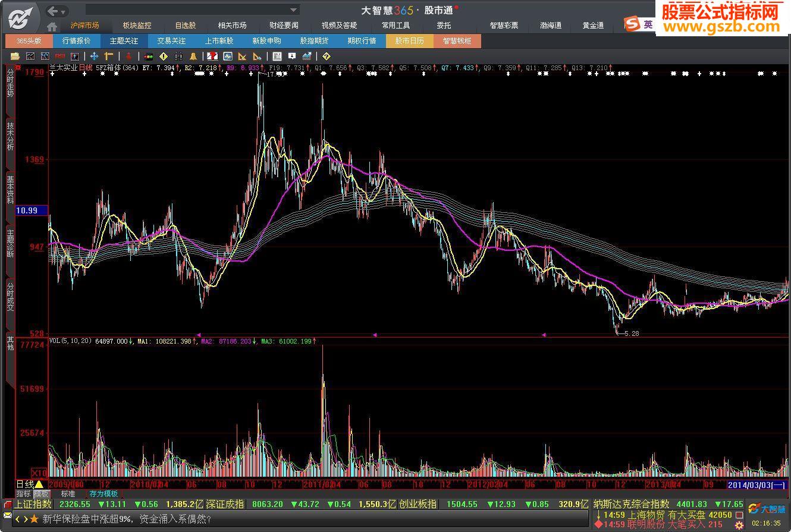Open the 交易关注 page
The height and width of the screenshot is (532, 791).
(x=171, y=41)
